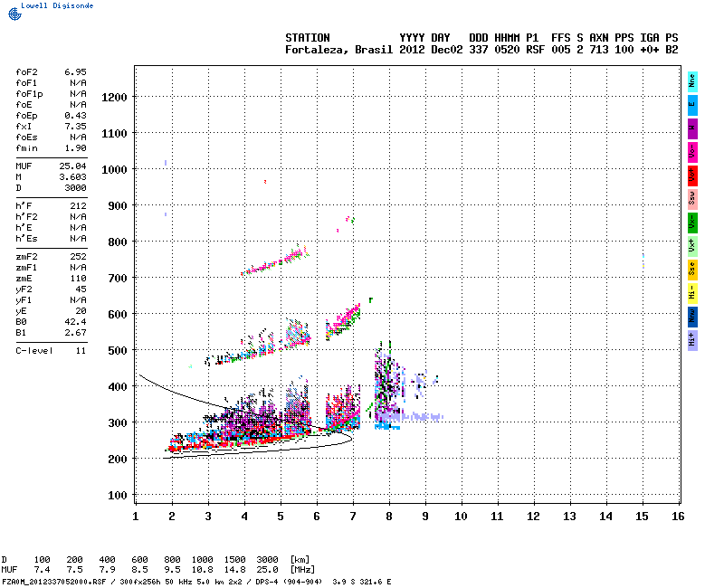This screenshot has height=588, width=724.
Task: Select the red Vo+ legend swatch
Action: 692,175
